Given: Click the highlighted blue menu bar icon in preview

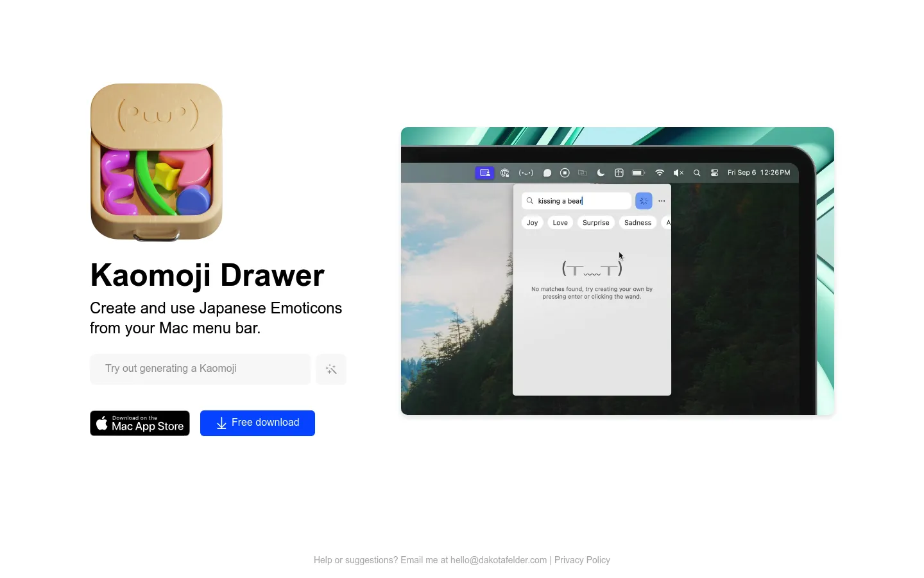Looking at the screenshot, I should click(485, 173).
